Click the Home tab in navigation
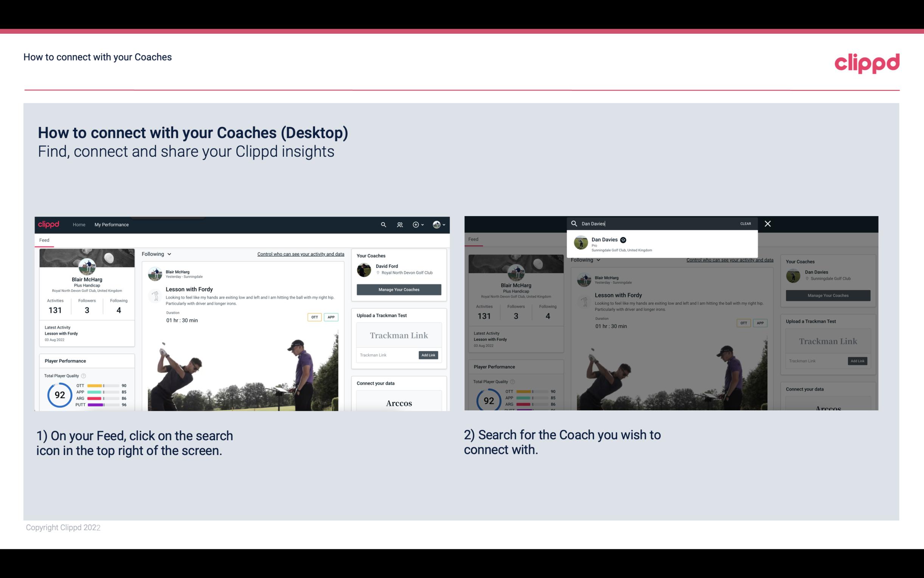 (x=79, y=224)
